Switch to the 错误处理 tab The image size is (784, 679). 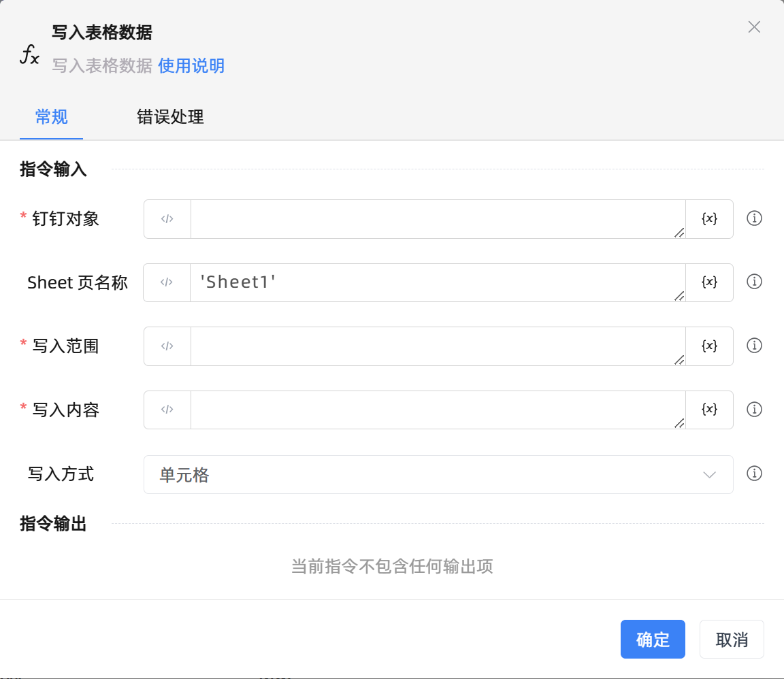coord(170,117)
